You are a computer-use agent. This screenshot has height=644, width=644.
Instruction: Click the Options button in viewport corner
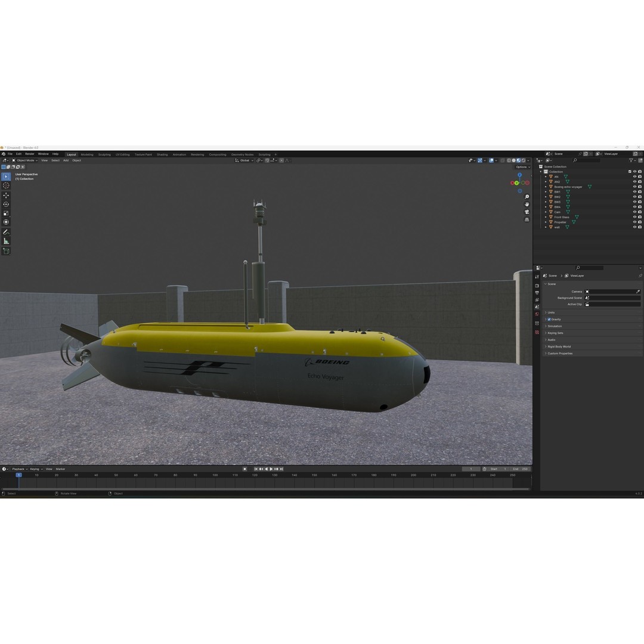pyautogui.click(x=521, y=167)
